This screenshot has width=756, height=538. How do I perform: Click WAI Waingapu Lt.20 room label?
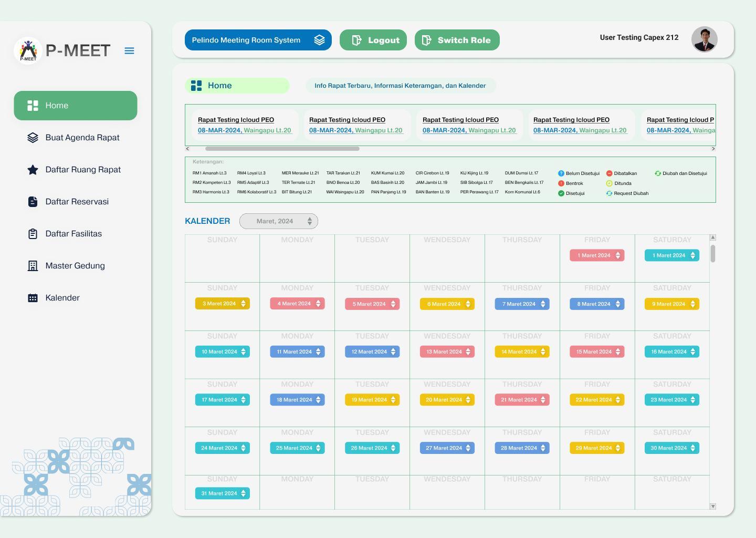[x=345, y=192]
